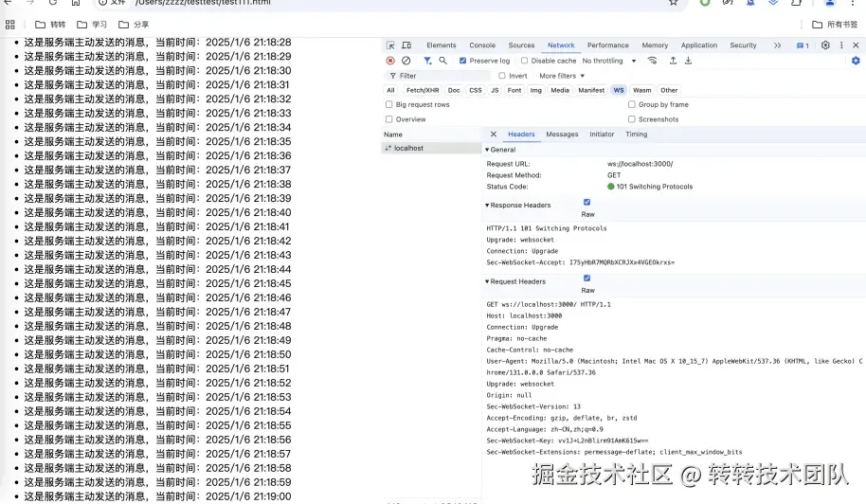This screenshot has height=504, width=866.
Task: Enable Big request rows
Action: click(388, 104)
